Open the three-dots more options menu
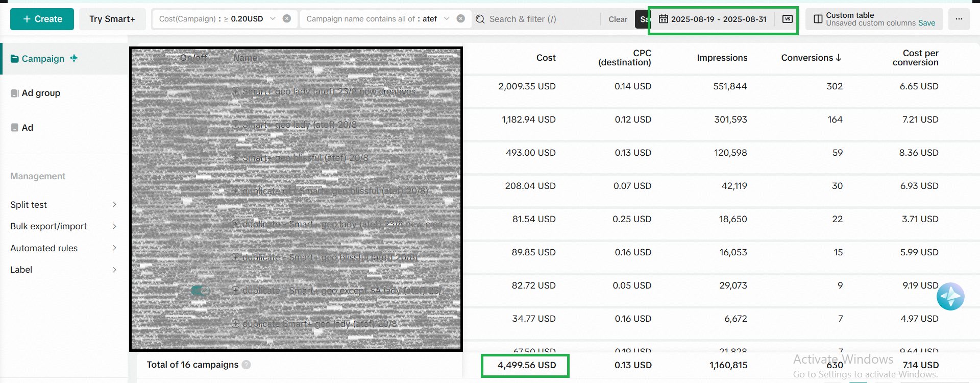Image resolution: width=980 pixels, height=383 pixels. click(959, 19)
